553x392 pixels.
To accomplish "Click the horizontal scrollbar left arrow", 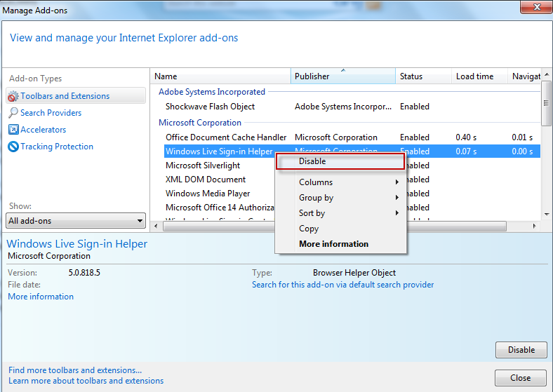I will point(156,227).
